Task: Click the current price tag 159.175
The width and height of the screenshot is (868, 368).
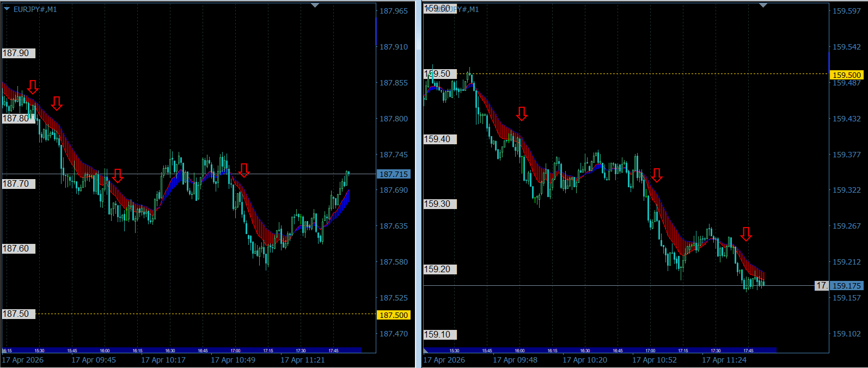Action: pos(847,286)
